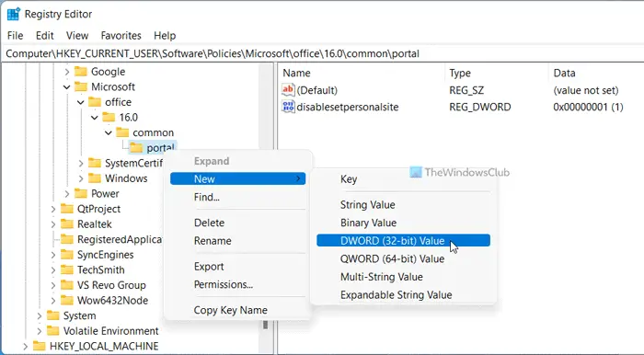This screenshot has width=644, height=355.
Task: Open the Edit menu
Action: tap(45, 36)
